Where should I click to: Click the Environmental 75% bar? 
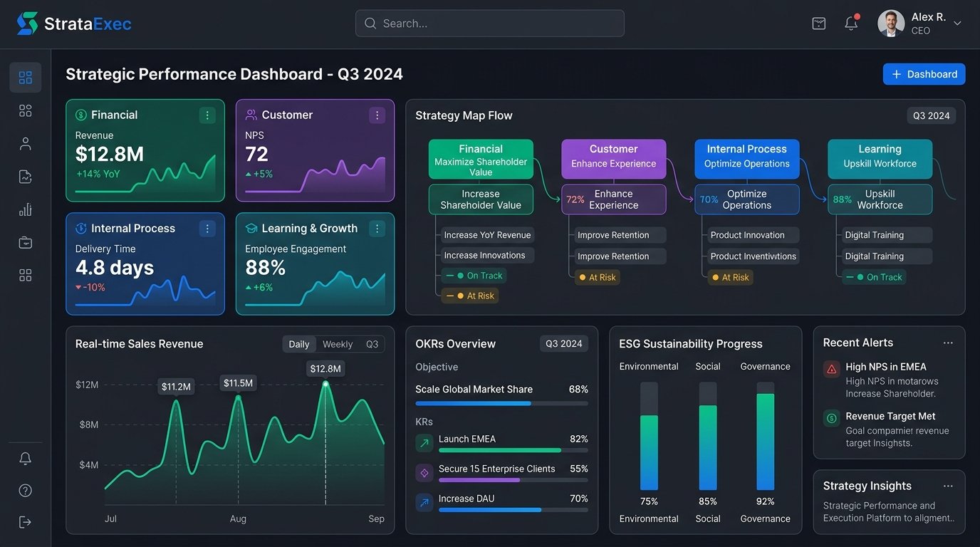click(649, 436)
